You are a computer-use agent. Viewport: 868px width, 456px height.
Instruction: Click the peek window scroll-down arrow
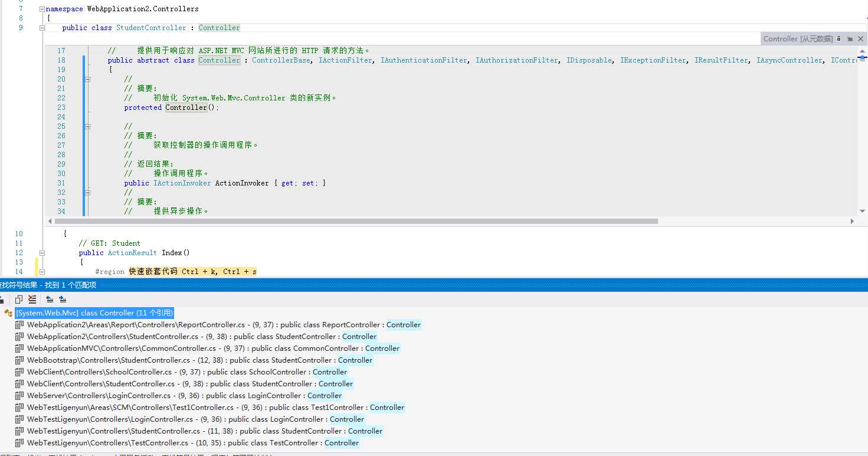pos(863,211)
